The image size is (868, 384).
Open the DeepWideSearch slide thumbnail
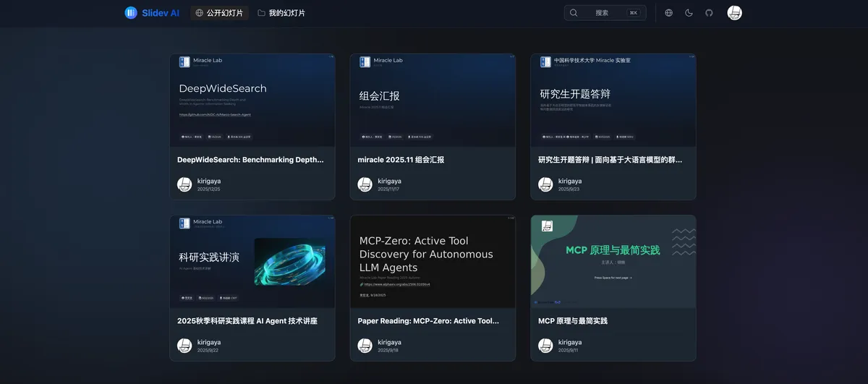[x=252, y=100]
